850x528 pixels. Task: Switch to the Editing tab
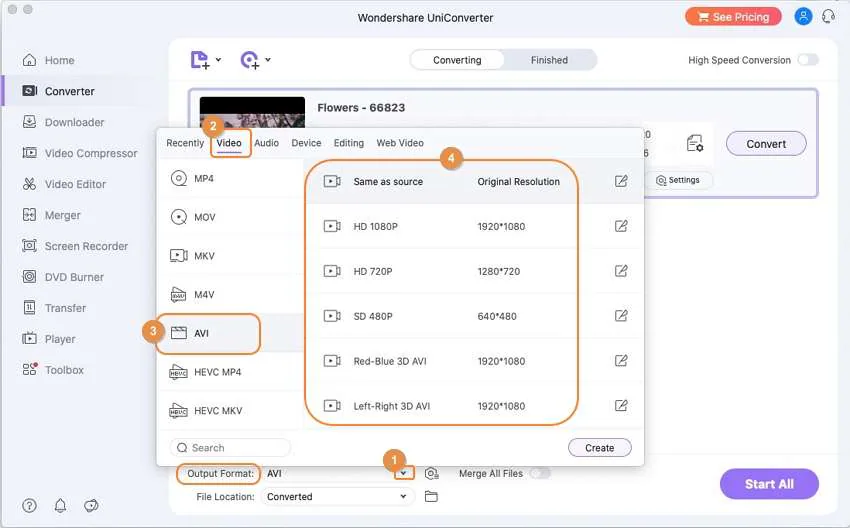[x=349, y=143]
